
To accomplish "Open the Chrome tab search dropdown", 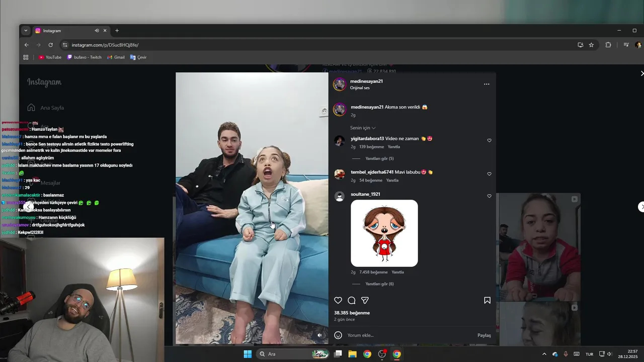I will click(x=26, y=31).
